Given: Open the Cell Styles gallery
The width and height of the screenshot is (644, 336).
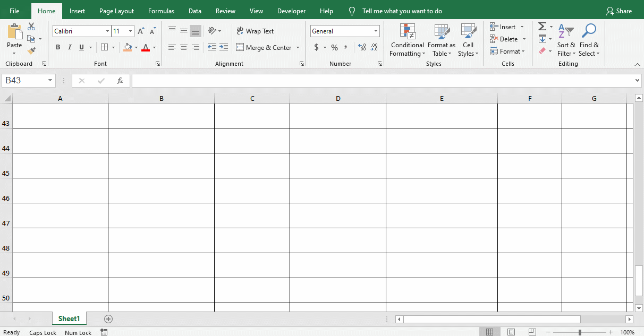Looking at the screenshot, I should (468, 40).
